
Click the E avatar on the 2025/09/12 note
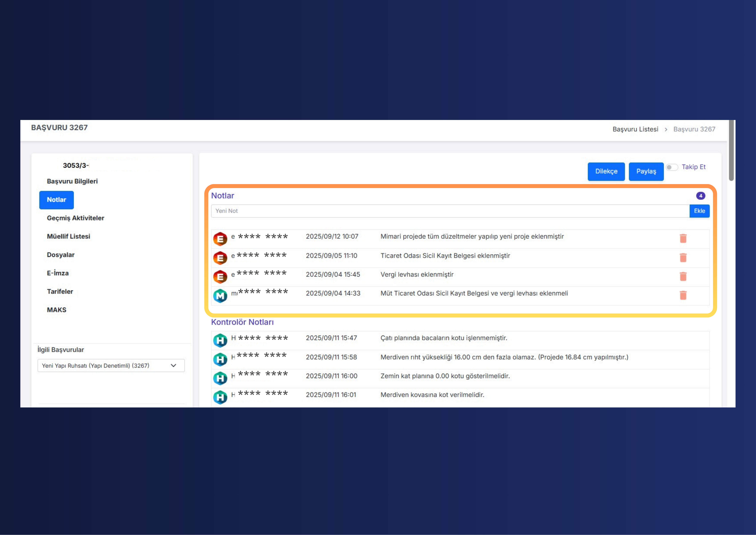[220, 239]
